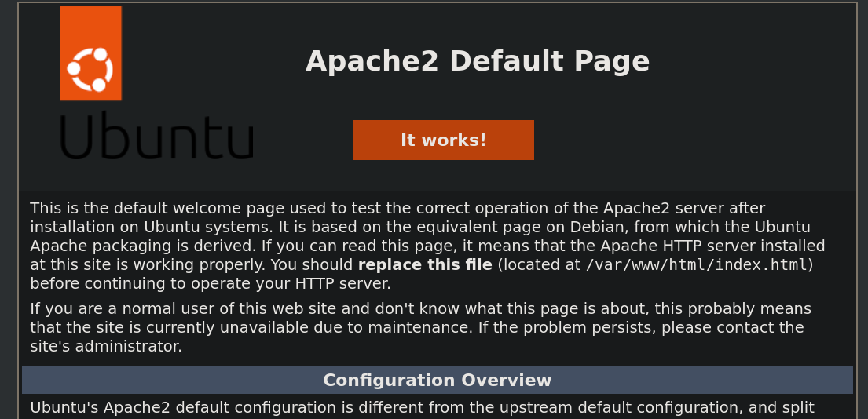Viewport: 868px width, 419px height.
Task: Click the black Ubuntu wordmark text
Action: (156, 136)
